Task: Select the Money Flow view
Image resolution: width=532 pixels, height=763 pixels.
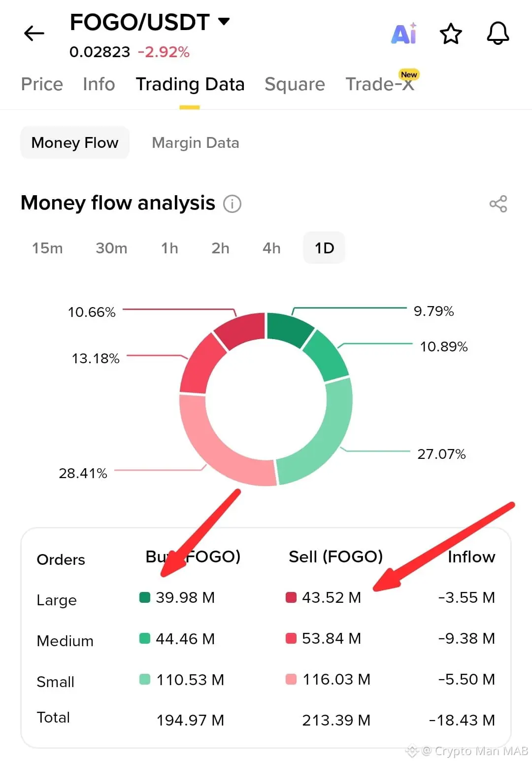Action: pos(75,143)
